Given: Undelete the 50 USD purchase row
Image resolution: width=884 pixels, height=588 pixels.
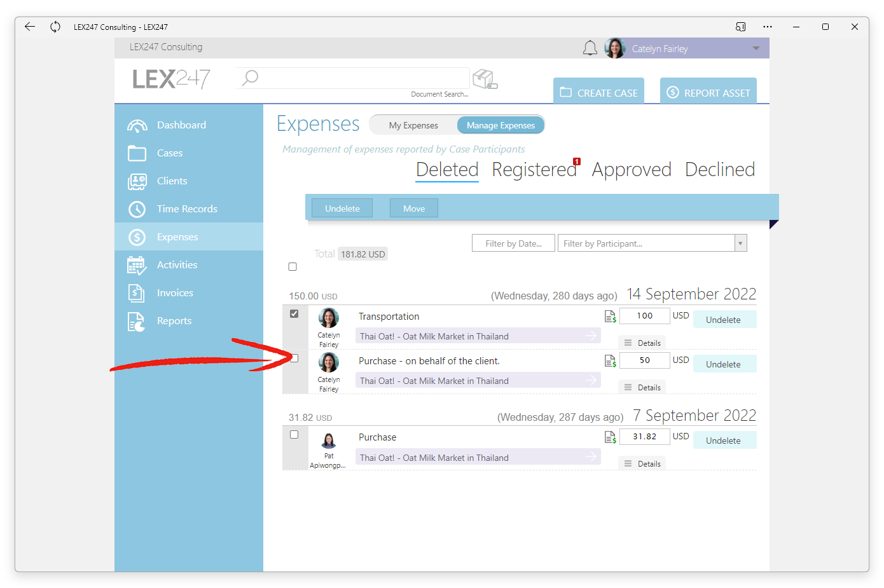Looking at the screenshot, I should [x=724, y=364].
